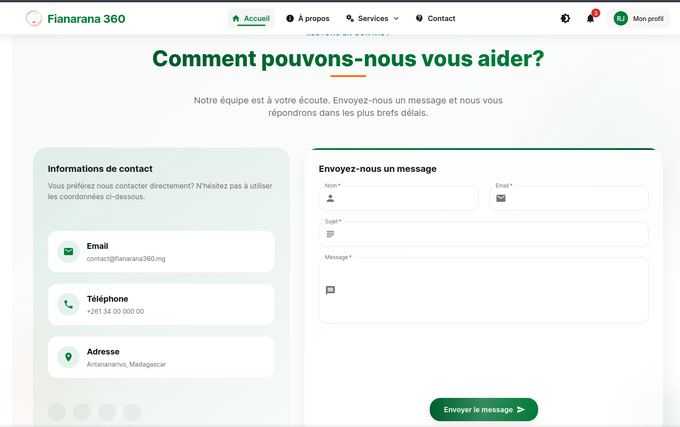Click into the Email input field

(575, 198)
